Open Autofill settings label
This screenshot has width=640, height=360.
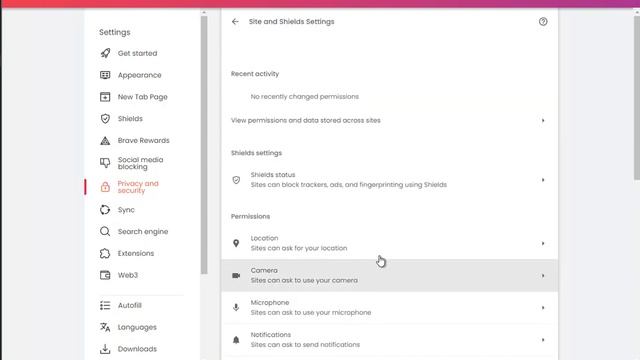click(x=129, y=305)
